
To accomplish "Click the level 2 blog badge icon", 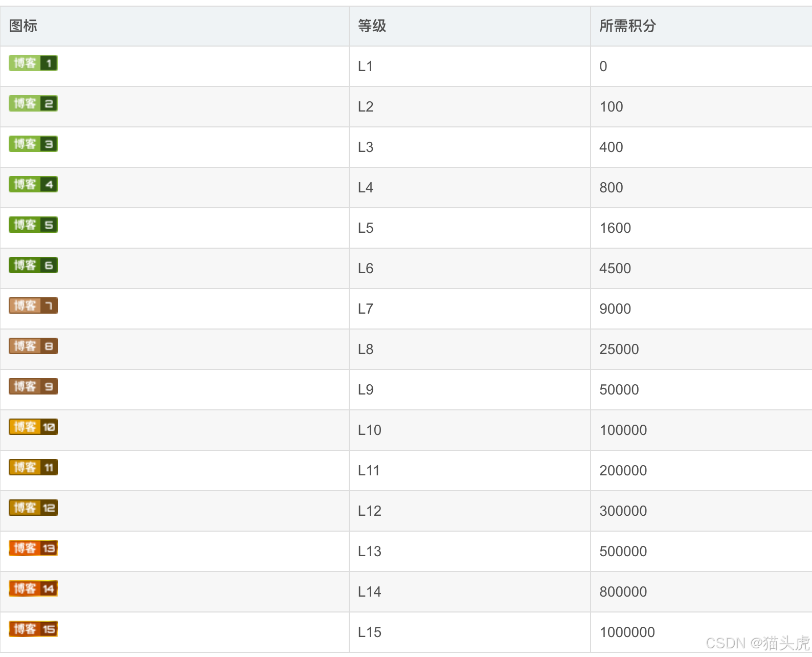I will click(33, 103).
